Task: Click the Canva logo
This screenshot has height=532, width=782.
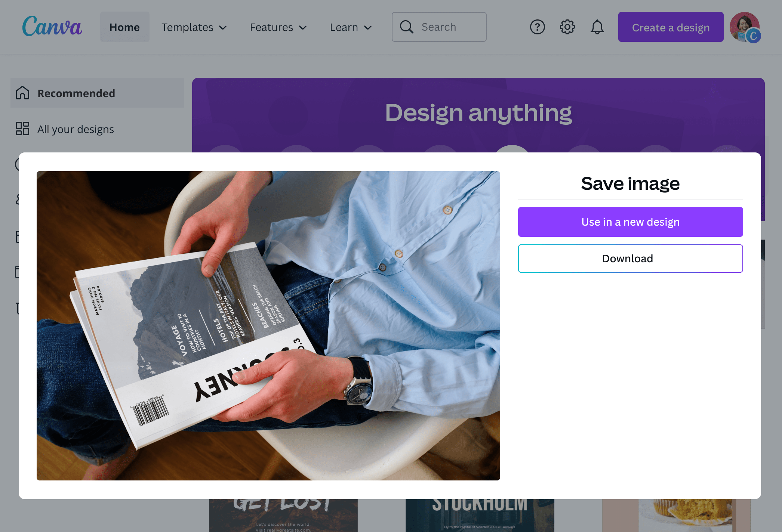Action: 52,27
